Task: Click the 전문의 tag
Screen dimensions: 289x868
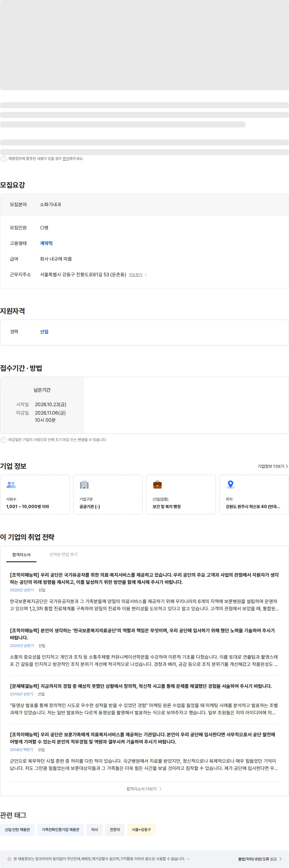Action: pos(115,830)
